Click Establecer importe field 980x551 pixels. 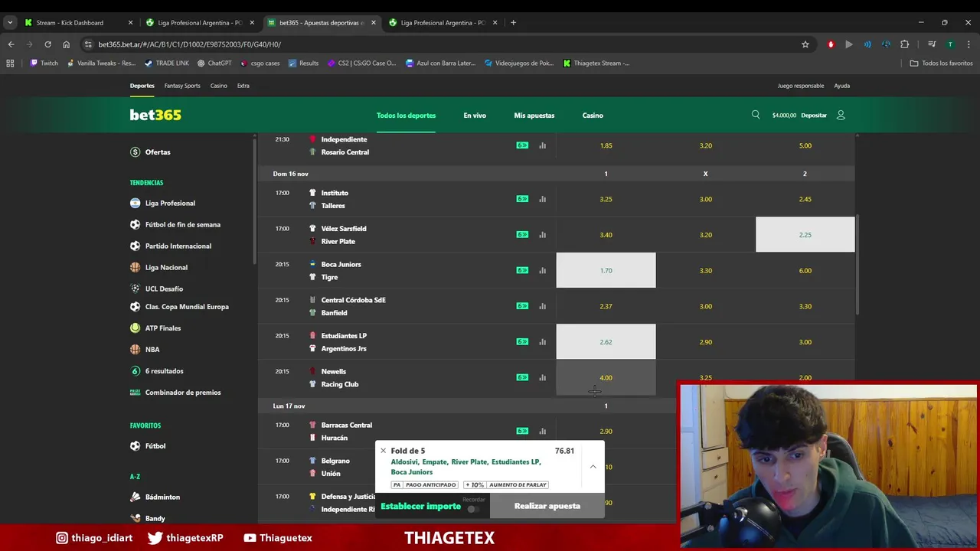click(421, 507)
